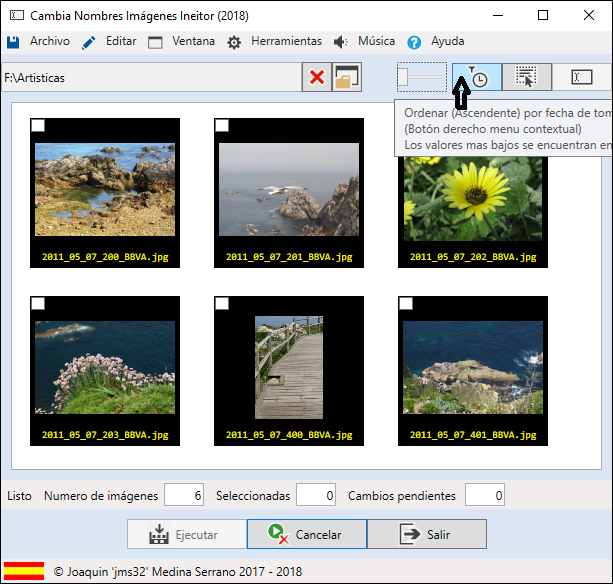The height and width of the screenshot is (584, 613).
Task: Open the Ventana menu
Action: click(x=194, y=41)
